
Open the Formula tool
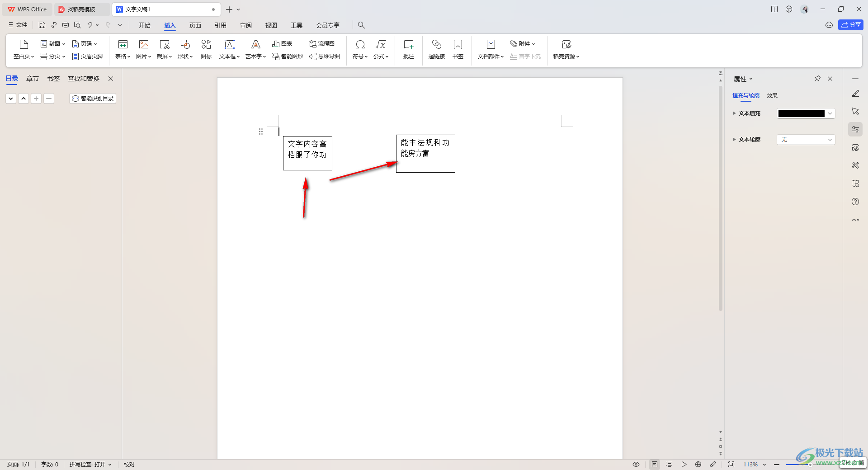point(381,50)
